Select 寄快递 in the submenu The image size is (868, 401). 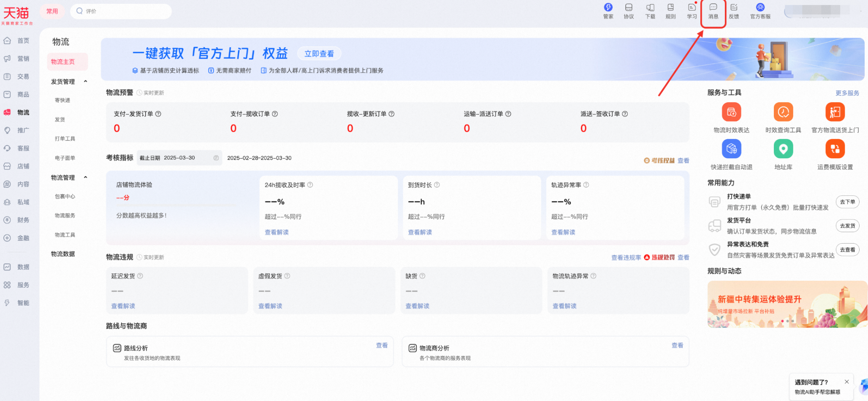(x=62, y=100)
